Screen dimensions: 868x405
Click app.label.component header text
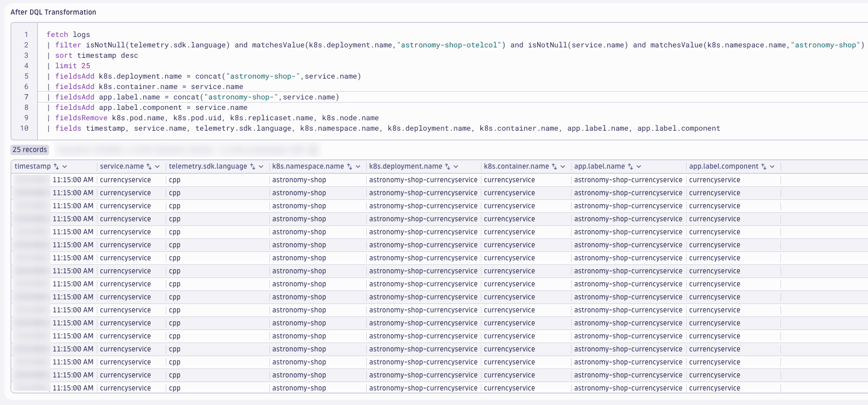click(724, 167)
